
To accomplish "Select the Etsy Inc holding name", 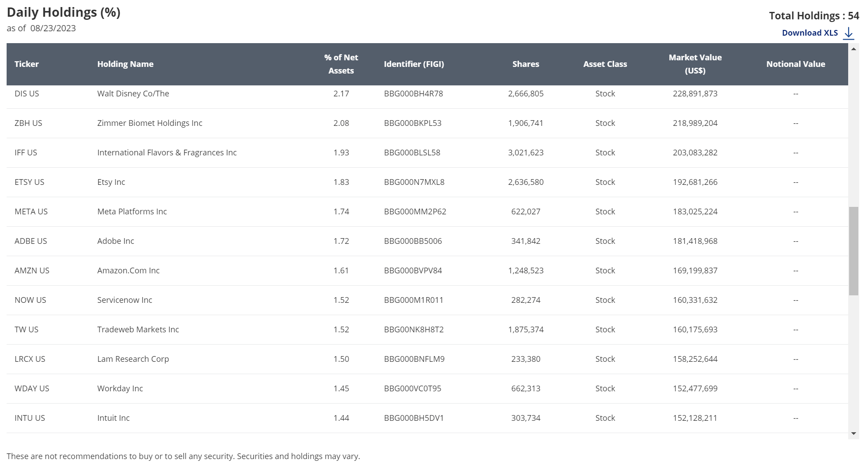I will pos(111,182).
